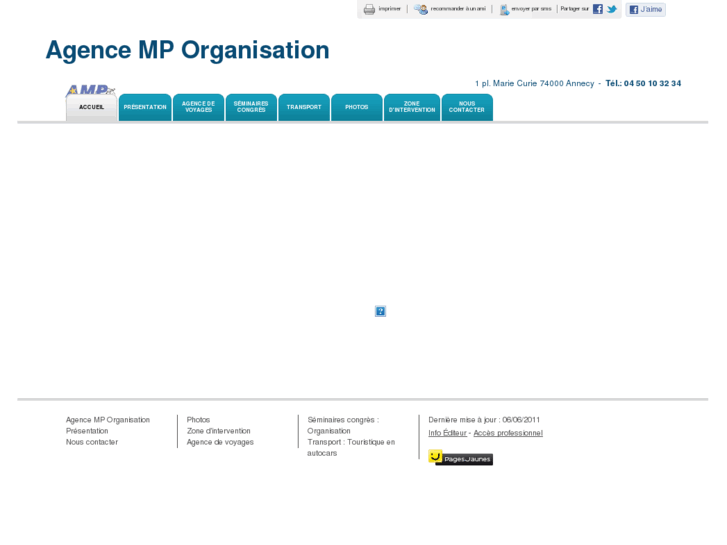Click the printer icon for imprimer
Screen dimensions: 727x545
tap(369, 9)
